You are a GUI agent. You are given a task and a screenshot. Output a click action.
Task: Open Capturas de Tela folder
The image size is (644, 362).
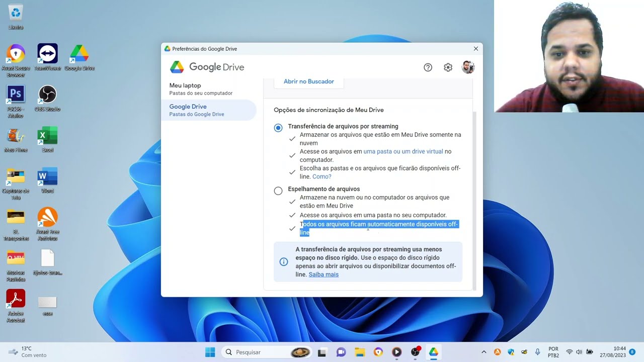[x=16, y=183]
